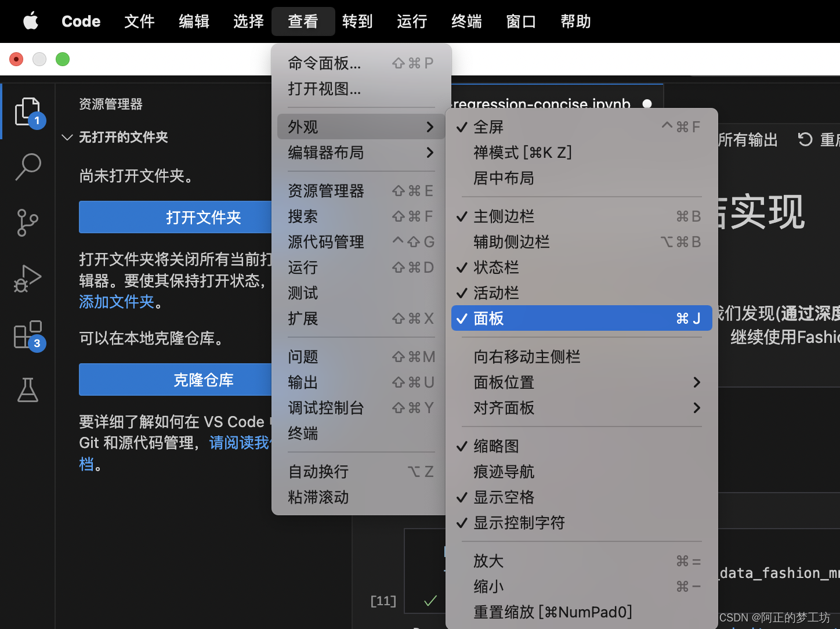Click the 打开文件夹 button

175,217
